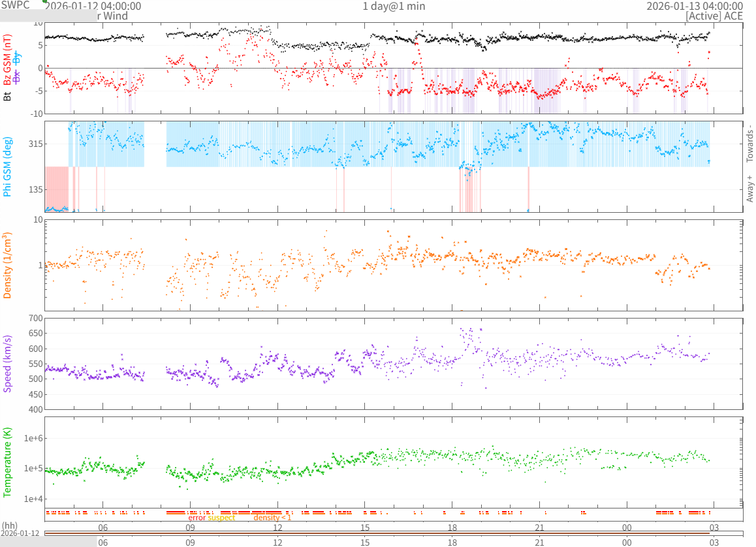The width and height of the screenshot is (756, 547).
Task: Click the yellow 'suspect' legend label
Action: tap(221, 518)
